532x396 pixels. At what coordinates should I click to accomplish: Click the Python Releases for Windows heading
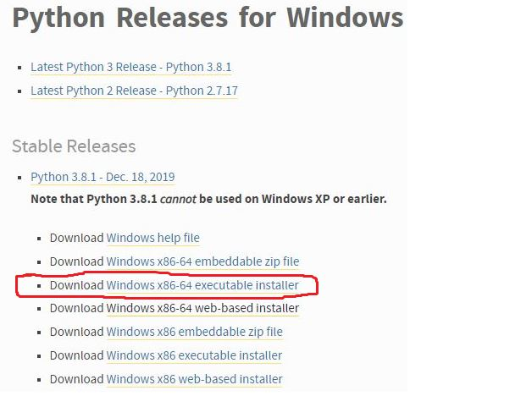click(208, 19)
